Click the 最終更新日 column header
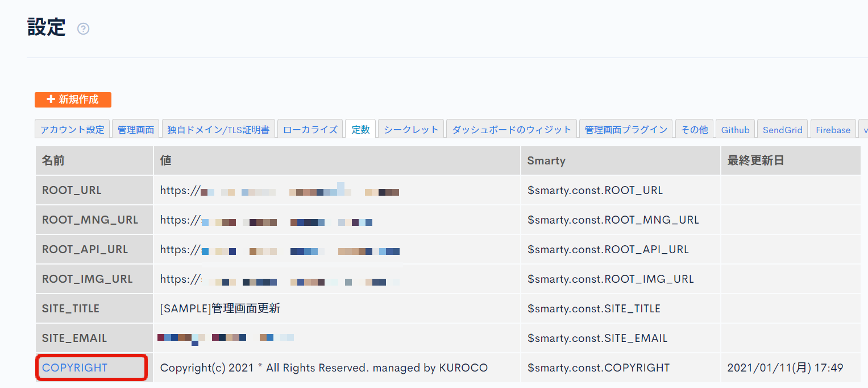This screenshot has height=388, width=868. pyautogui.click(x=791, y=160)
